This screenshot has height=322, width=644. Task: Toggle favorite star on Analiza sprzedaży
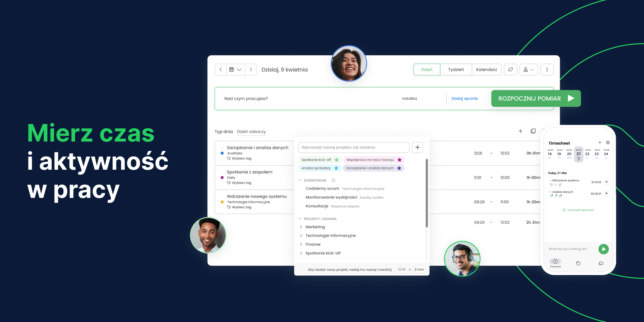pyautogui.click(x=336, y=168)
